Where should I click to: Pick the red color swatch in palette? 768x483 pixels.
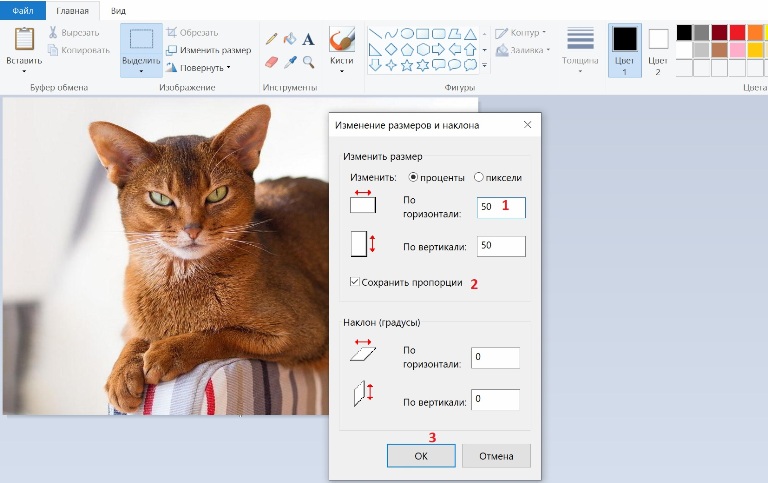737,33
